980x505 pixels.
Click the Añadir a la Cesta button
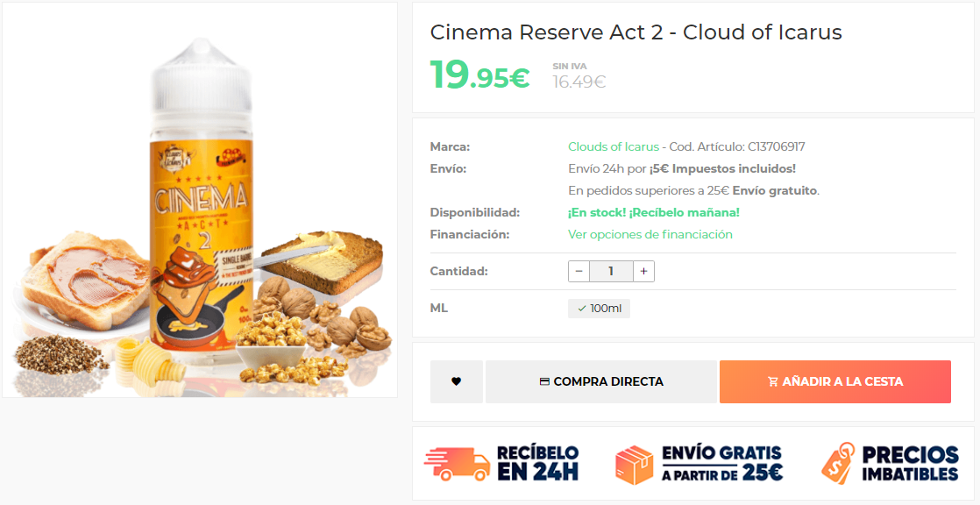[835, 381]
